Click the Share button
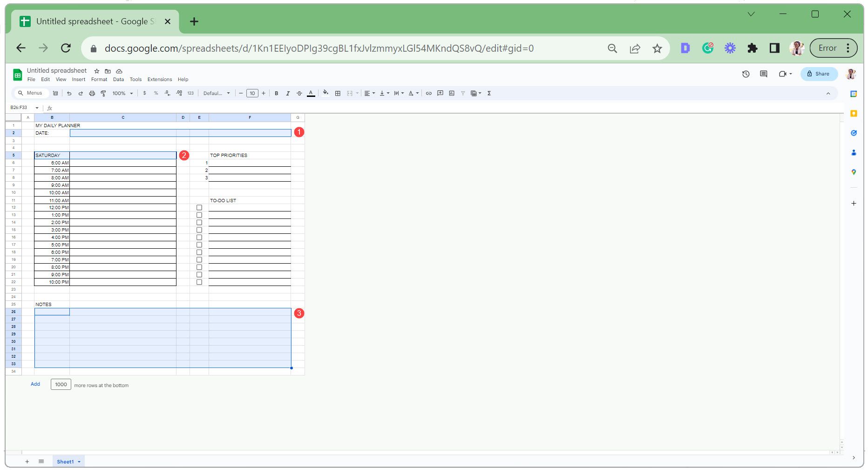 click(x=819, y=74)
